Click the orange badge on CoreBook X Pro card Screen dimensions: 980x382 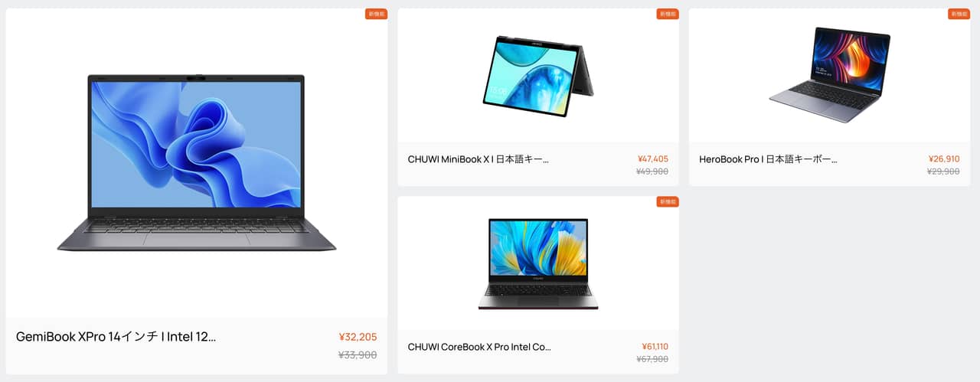pyautogui.click(x=668, y=201)
